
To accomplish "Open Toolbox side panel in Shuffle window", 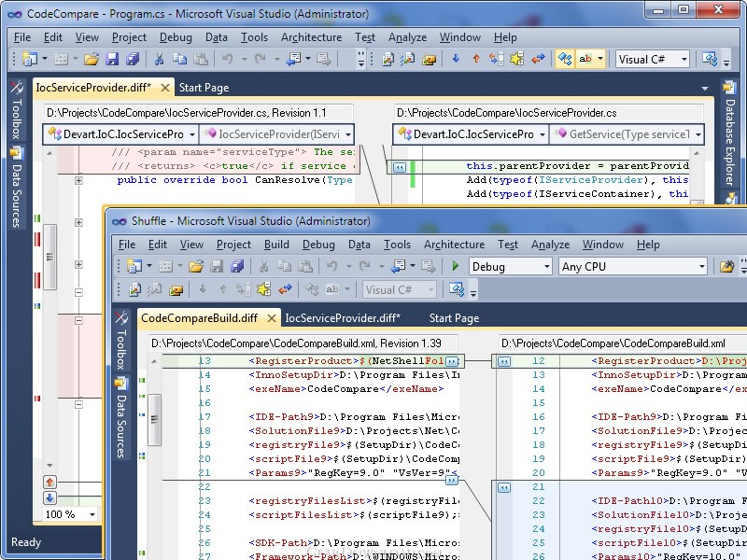I will coord(121,341).
